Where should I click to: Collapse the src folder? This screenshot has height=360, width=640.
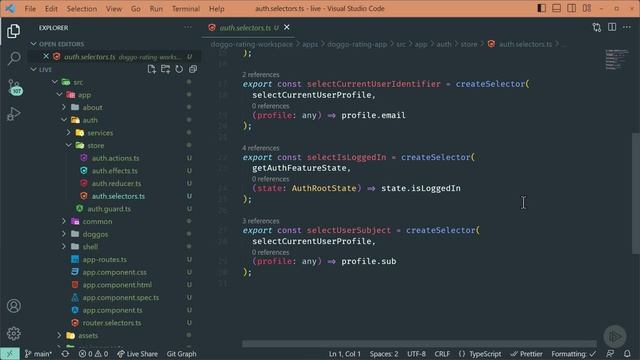coord(55,82)
